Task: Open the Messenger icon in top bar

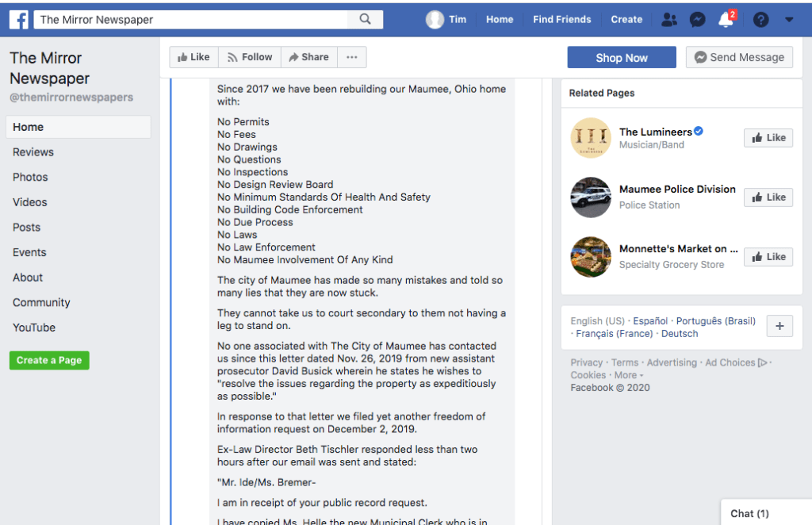Action: [697, 20]
